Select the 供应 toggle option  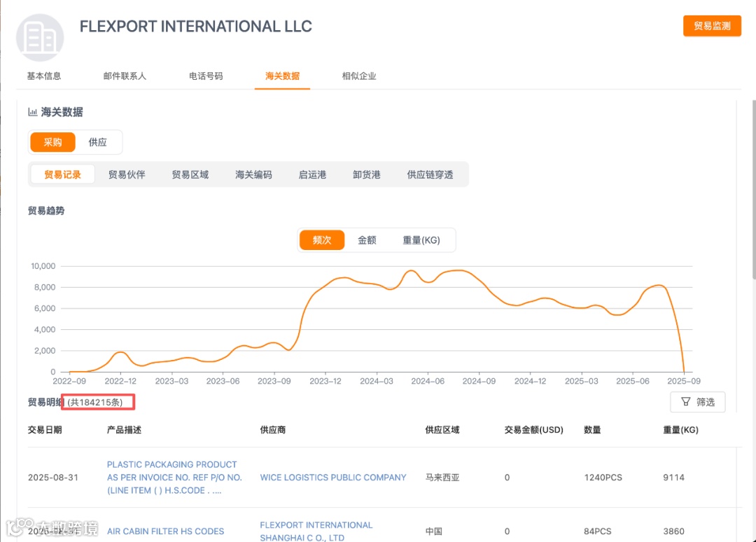pos(98,142)
